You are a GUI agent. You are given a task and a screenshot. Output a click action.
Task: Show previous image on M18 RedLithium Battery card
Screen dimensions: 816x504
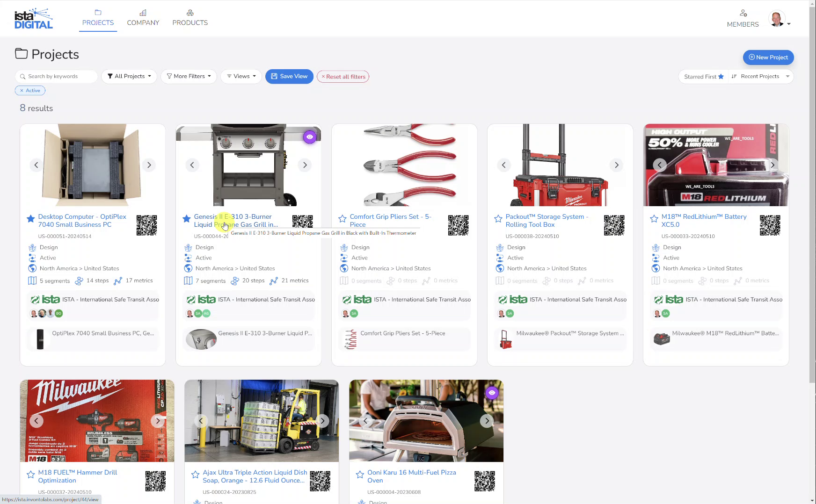[x=659, y=165]
